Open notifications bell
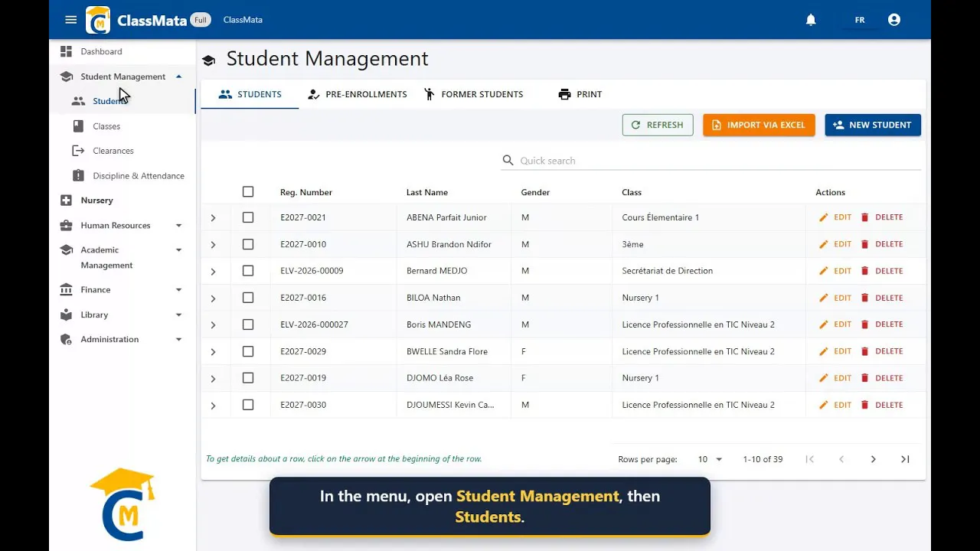This screenshot has height=551, width=980. pos(811,20)
